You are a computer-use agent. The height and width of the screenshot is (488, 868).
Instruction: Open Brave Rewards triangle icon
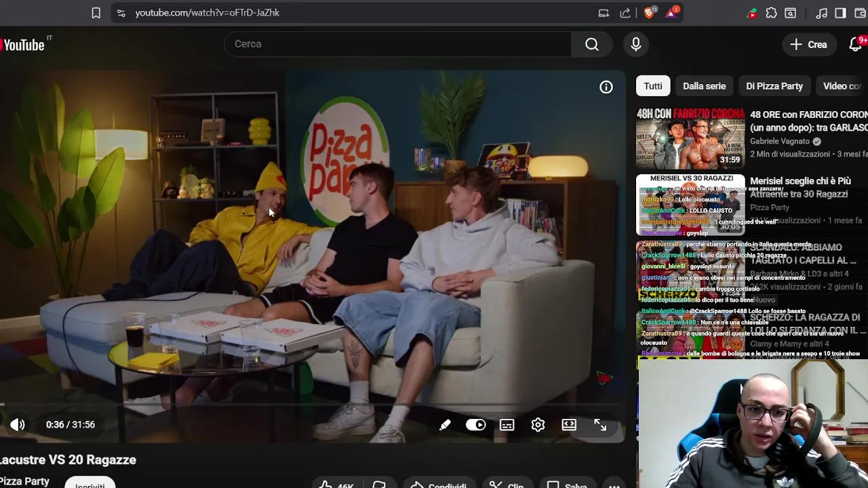pos(672,12)
